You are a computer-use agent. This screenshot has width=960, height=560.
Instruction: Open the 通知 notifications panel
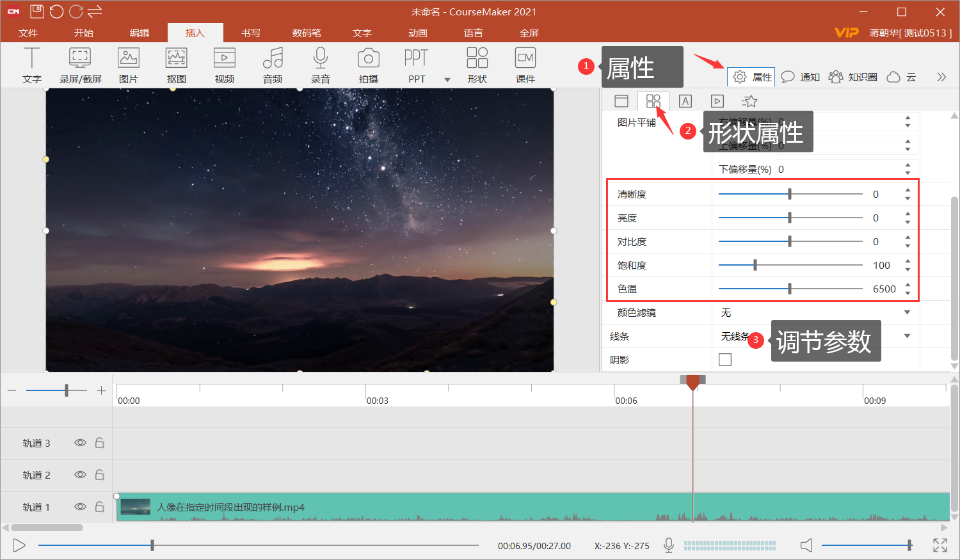pyautogui.click(x=801, y=77)
